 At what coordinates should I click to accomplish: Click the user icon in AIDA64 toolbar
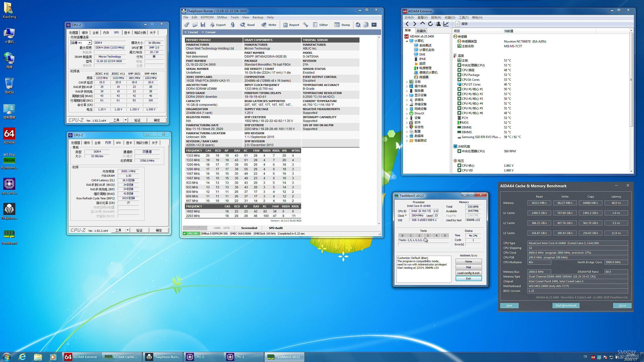tap(438, 24)
